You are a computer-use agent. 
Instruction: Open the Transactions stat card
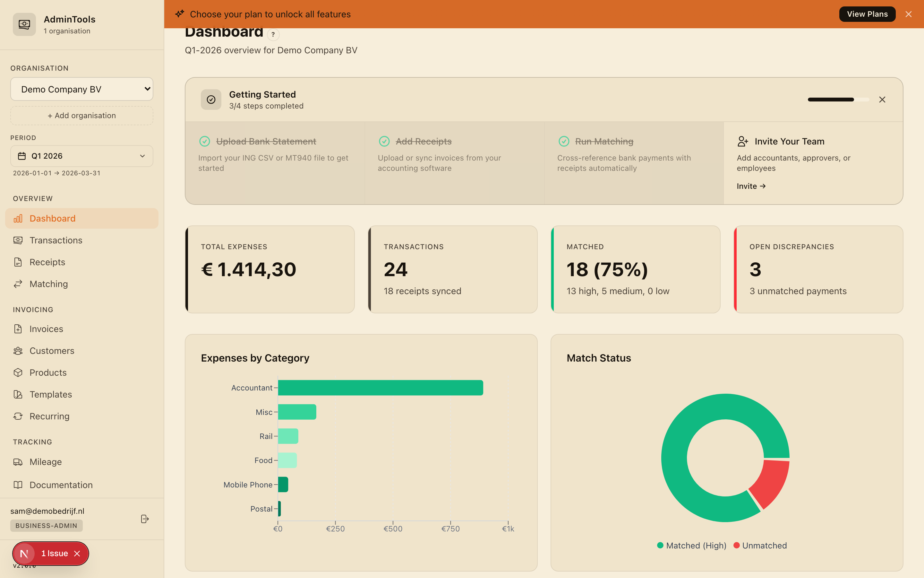452,269
